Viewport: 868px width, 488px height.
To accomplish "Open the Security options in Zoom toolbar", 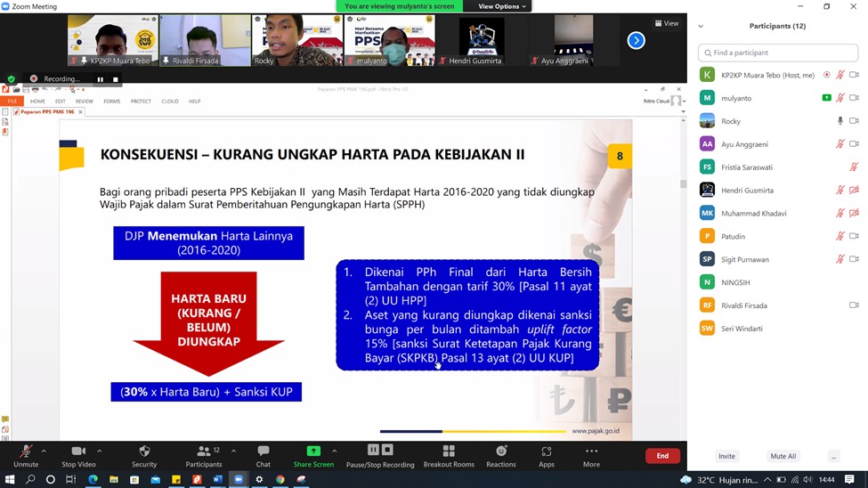I will point(144,455).
